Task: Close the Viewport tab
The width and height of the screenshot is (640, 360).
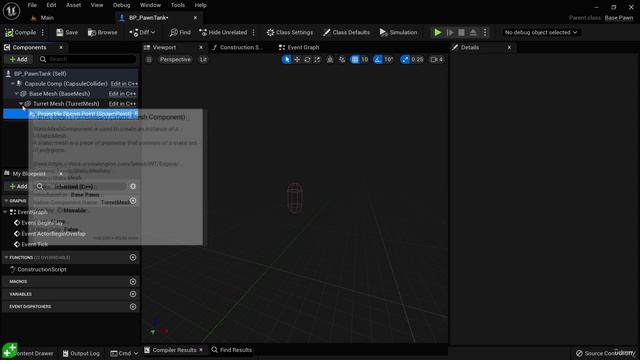Action: coord(201,47)
